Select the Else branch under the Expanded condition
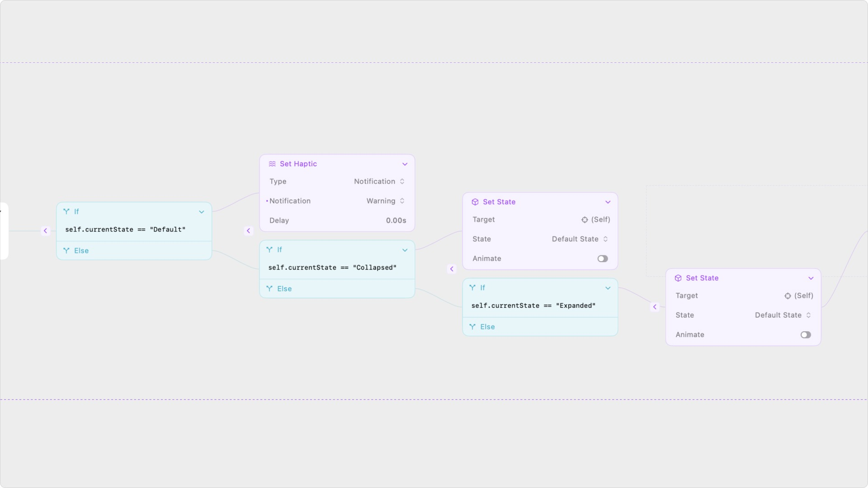Screen dimensions: 868x488 click(487, 327)
